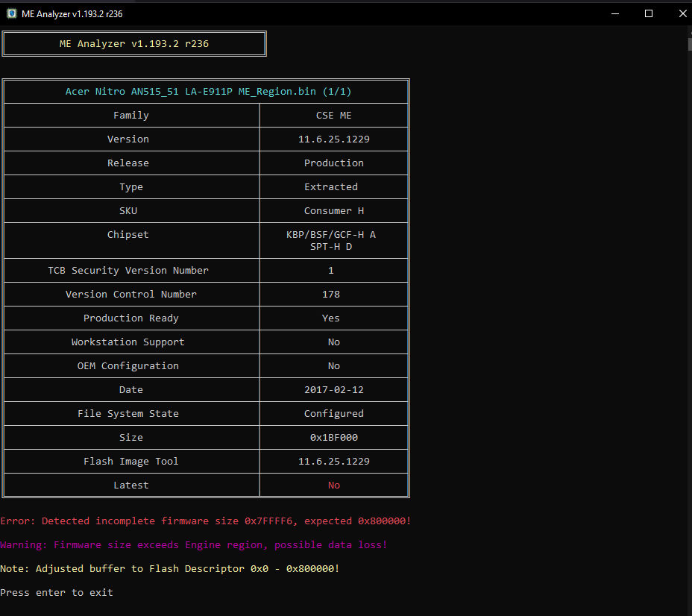The image size is (692, 616).
Task: Click the Family row label
Action: coord(131,115)
